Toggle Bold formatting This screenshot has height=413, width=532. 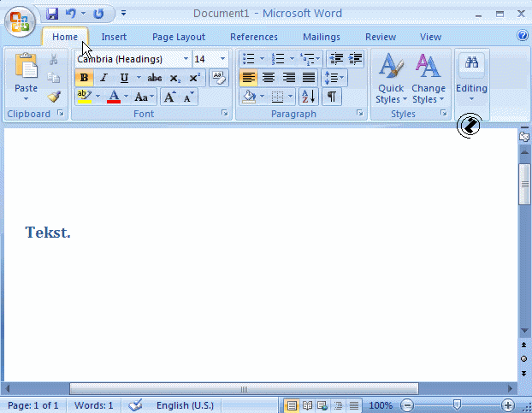tap(84, 78)
